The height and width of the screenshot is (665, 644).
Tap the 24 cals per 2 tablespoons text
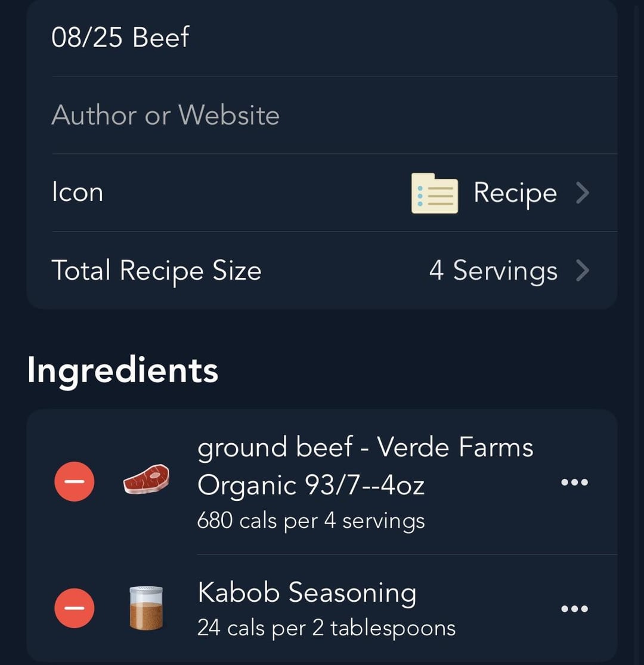[326, 628]
